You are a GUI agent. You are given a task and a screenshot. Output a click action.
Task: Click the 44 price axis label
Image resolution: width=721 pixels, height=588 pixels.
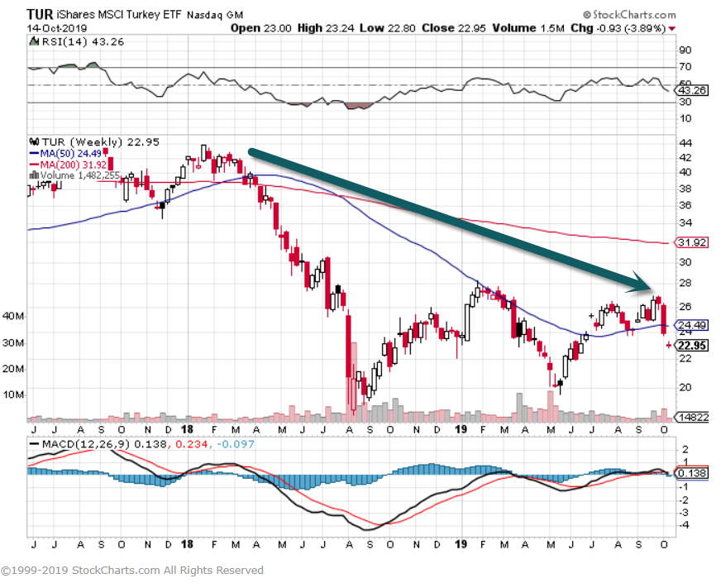[x=685, y=142]
